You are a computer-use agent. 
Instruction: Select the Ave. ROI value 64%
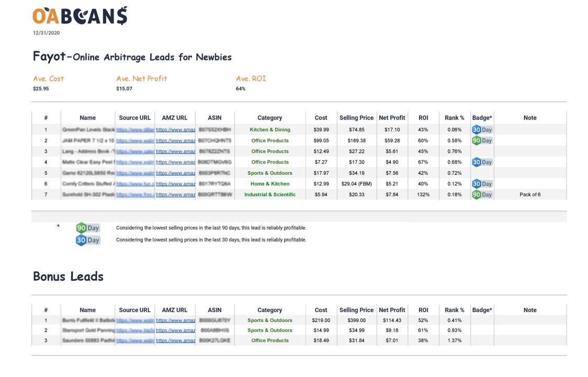240,89
